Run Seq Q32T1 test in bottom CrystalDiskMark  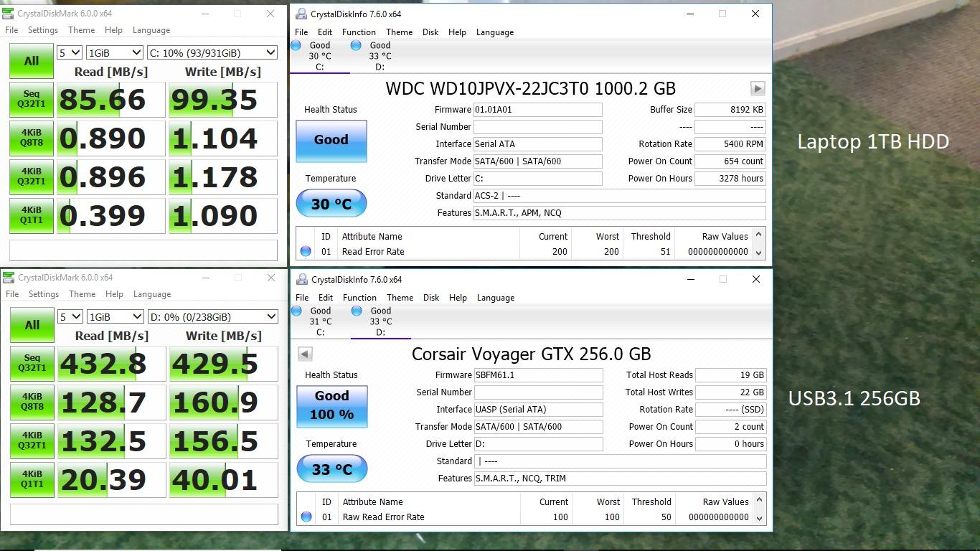click(x=32, y=364)
